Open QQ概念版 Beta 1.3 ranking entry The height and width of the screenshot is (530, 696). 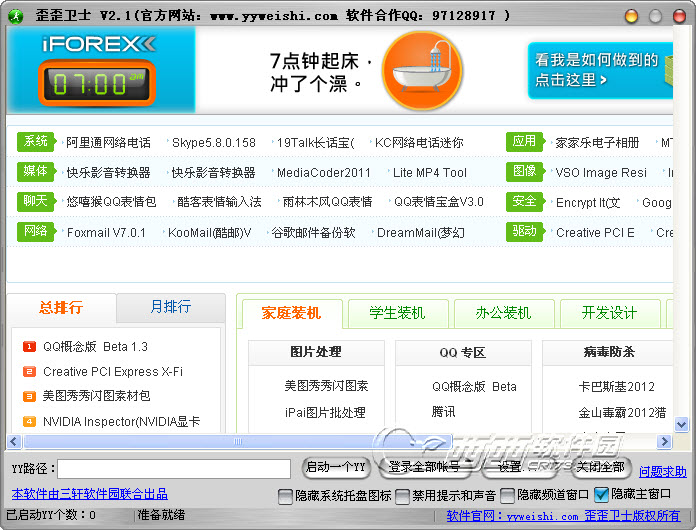click(x=95, y=346)
